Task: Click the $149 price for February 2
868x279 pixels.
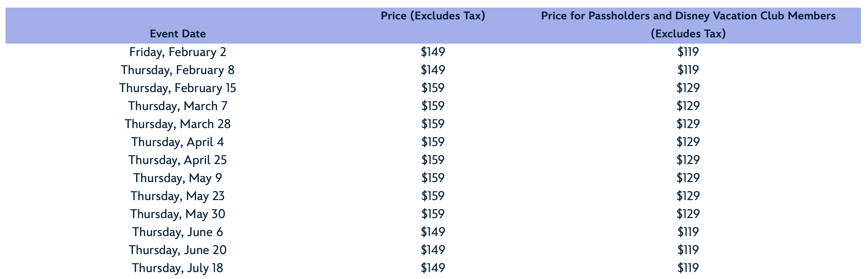Action: click(433, 52)
